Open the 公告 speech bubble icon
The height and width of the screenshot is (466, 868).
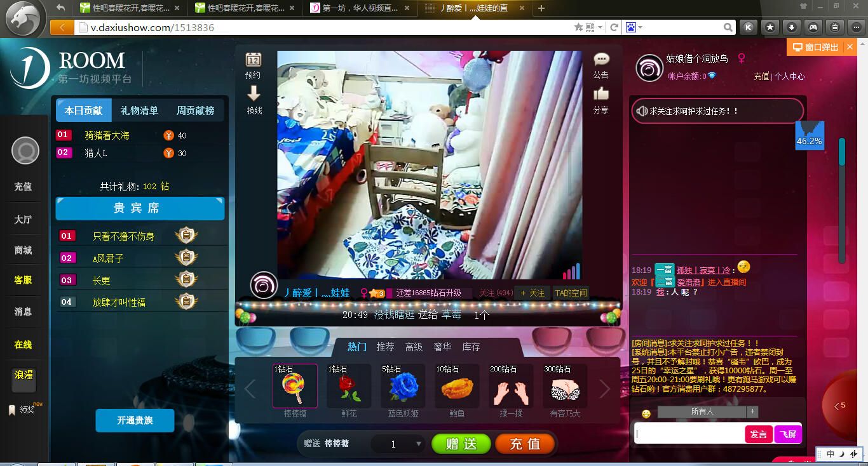[x=601, y=59]
